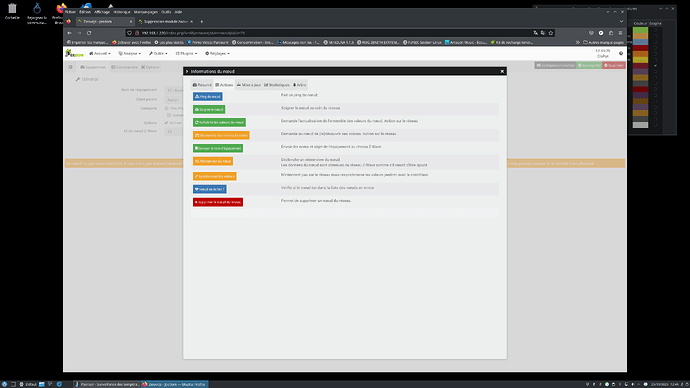Click Firefox Zwavejs taskbar entry
The image size is (690, 388).
click(175, 384)
